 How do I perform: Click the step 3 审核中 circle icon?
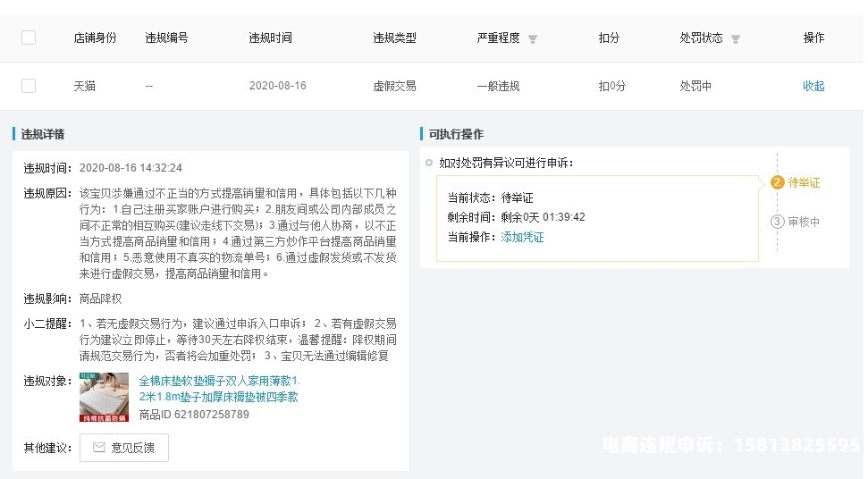click(777, 222)
